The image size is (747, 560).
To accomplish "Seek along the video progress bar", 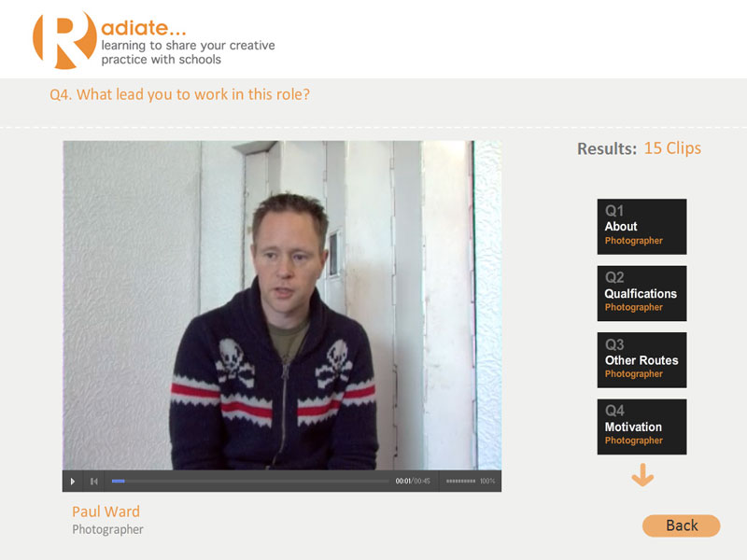I will click(250, 482).
